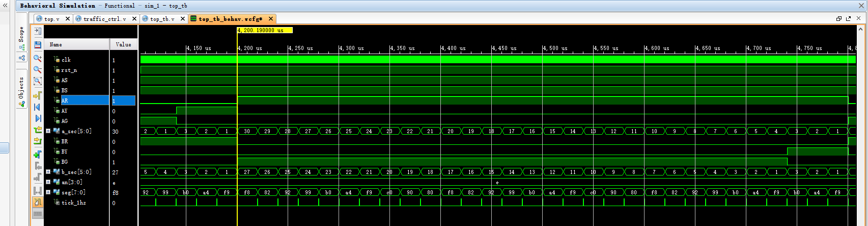Expand the a_sec[5:0] bus
The width and height of the screenshot is (868, 226).
pos(48,131)
